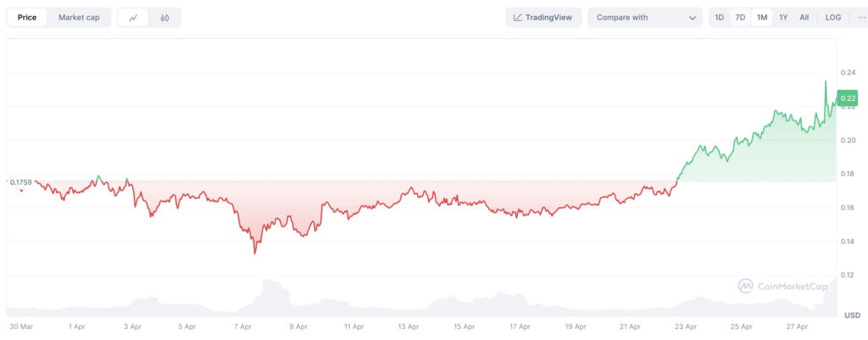Open the more options ellipsis menu
868x340 pixels.
pos(861,17)
